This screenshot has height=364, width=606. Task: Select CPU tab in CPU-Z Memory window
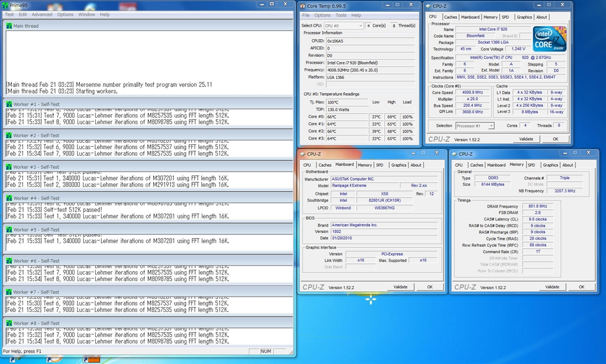(x=459, y=165)
